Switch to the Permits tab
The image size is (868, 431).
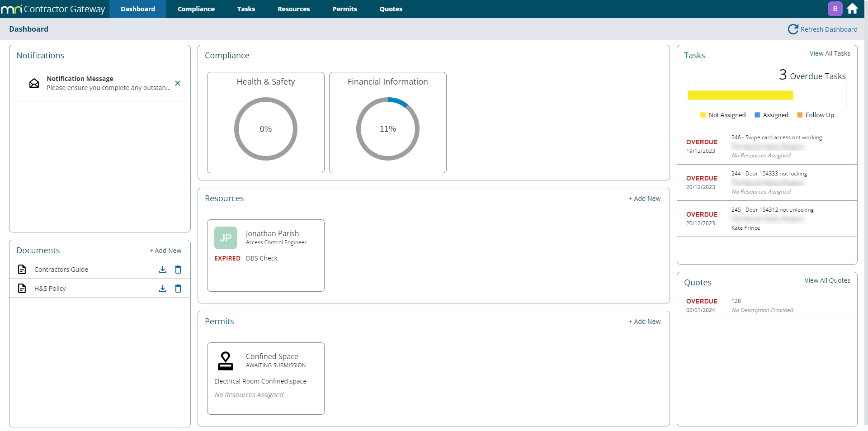tap(344, 9)
